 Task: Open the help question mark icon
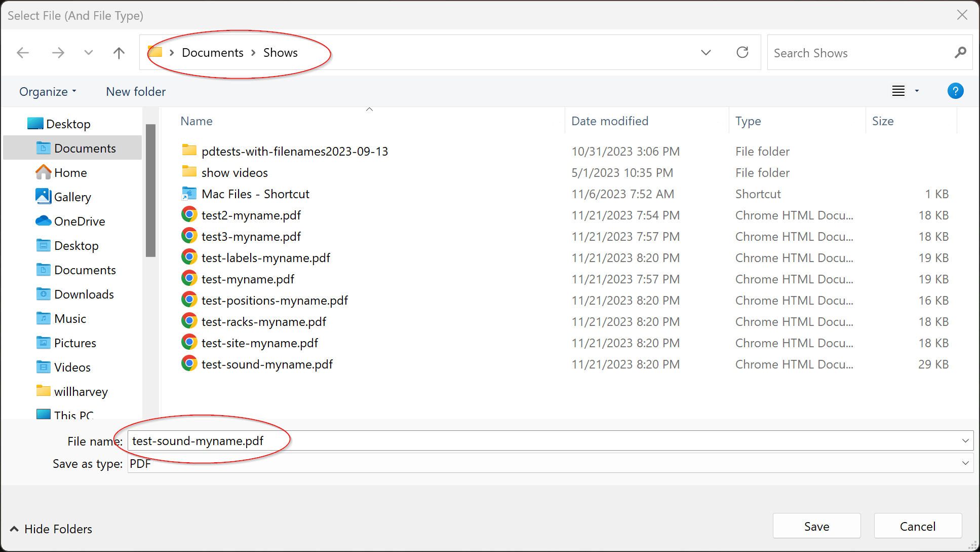click(955, 91)
